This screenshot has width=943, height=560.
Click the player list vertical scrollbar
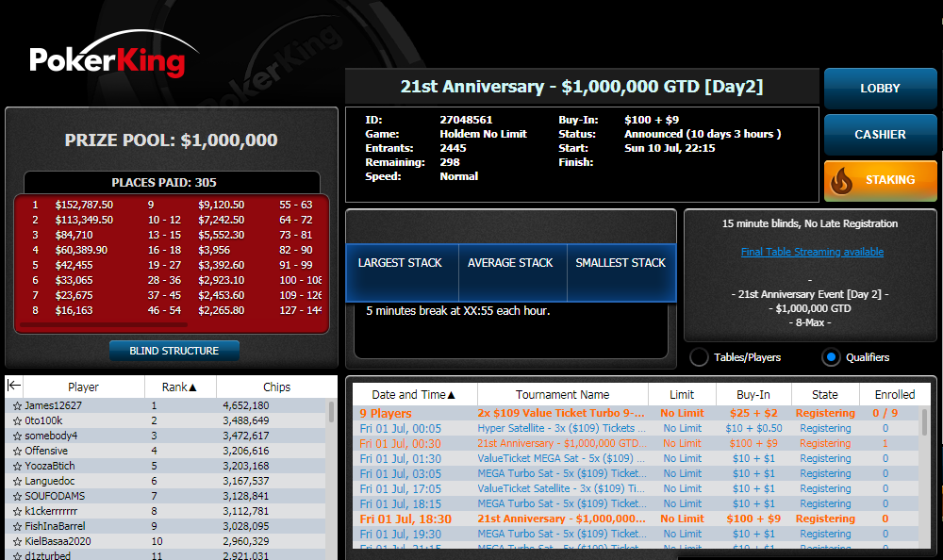(331, 413)
